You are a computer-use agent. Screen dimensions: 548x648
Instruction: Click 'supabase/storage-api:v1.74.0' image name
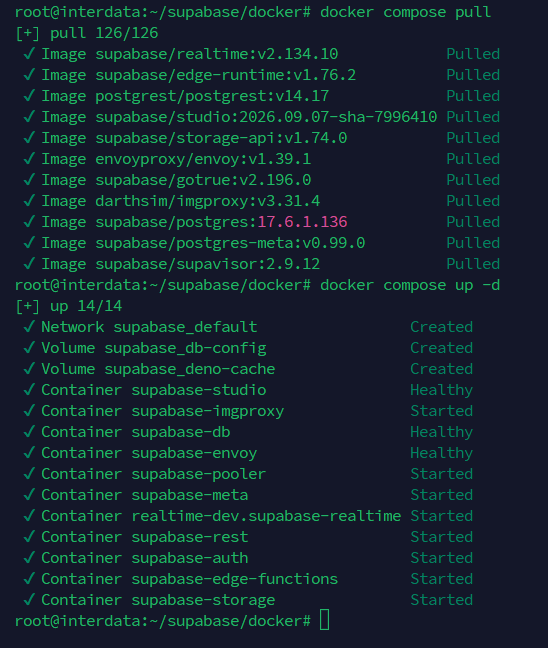(x=221, y=138)
